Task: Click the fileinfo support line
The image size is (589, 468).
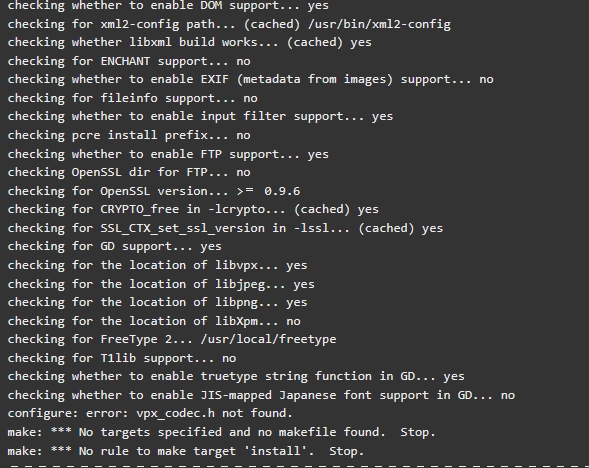Action: [133, 98]
